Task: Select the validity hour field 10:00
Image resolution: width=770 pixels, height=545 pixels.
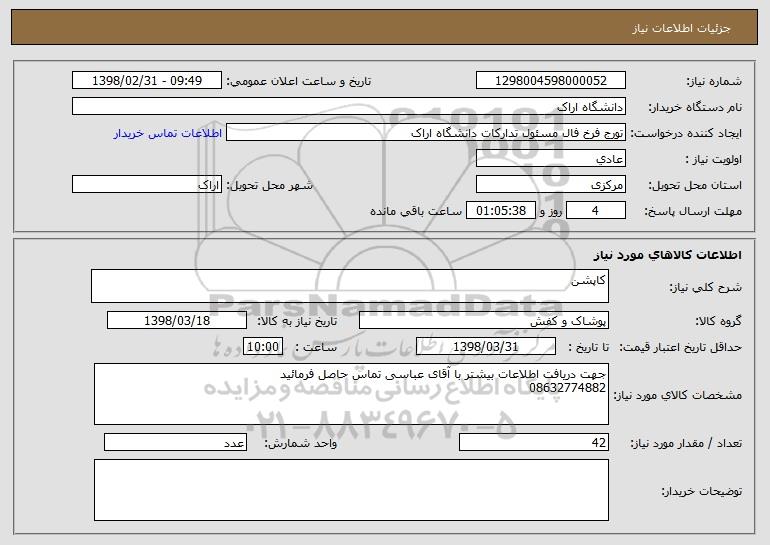Action: tap(263, 346)
